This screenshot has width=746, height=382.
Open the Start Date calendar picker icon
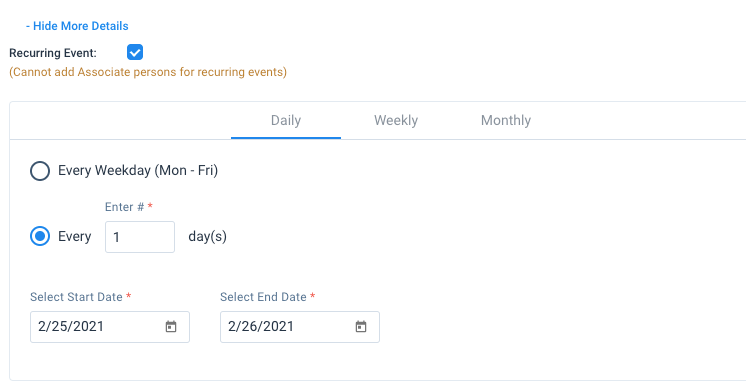(171, 327)
